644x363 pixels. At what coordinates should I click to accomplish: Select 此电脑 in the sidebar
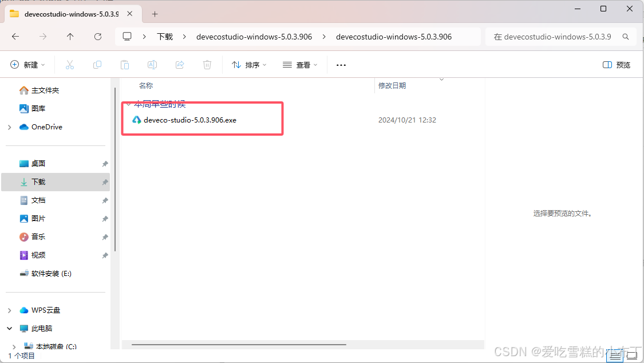point(41,329)
